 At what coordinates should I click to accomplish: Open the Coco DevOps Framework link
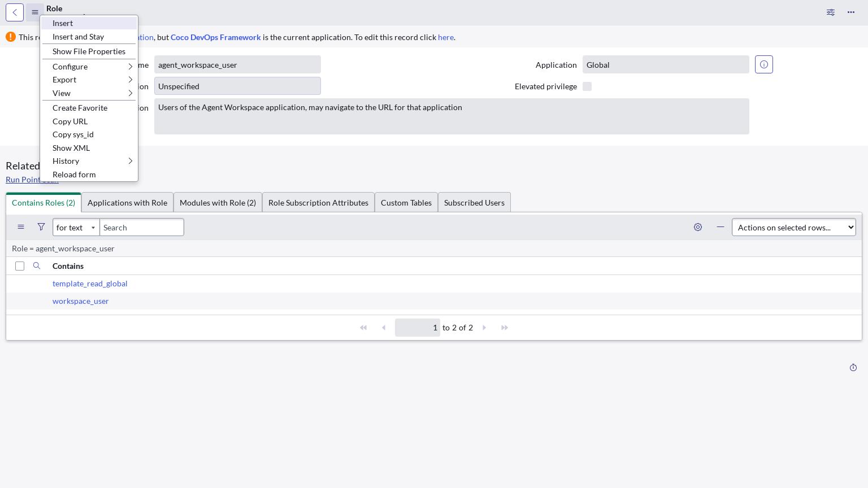[x=215, y=37]
